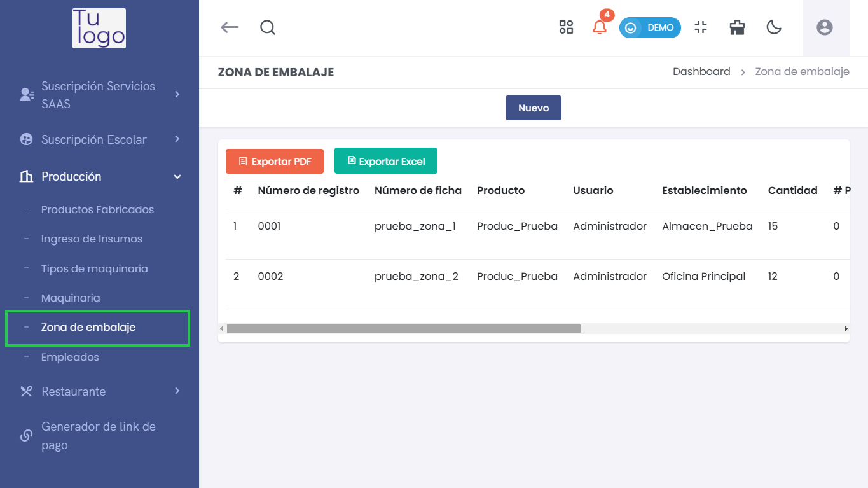Click Exportar PDF button

pos(275,162)
